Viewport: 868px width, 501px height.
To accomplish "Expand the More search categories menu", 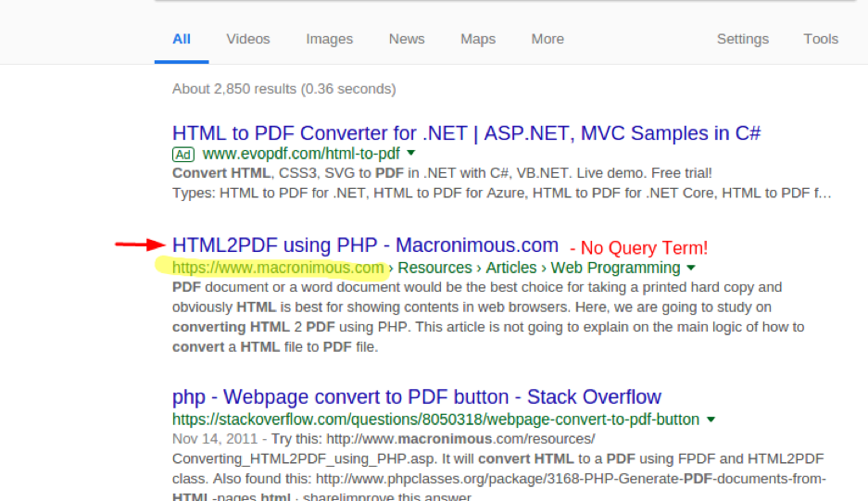I will click(x=547, y=39).
